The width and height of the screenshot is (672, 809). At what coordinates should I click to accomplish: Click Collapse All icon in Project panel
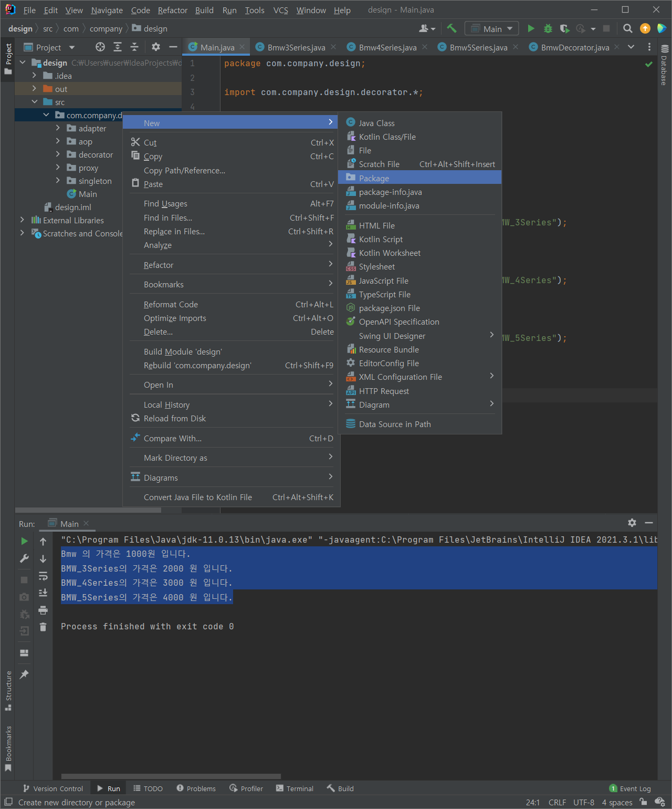pyautogui.click(x=134, y=47)
